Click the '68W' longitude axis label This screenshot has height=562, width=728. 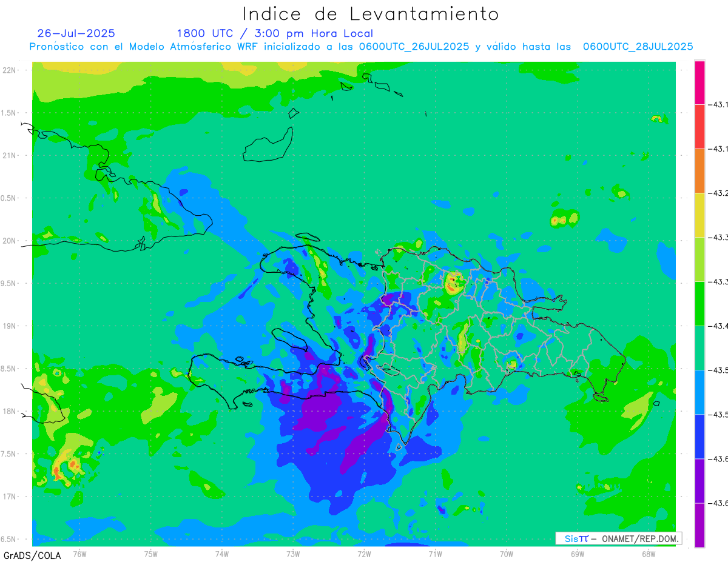pyautogui.click(x=649, y=554)
